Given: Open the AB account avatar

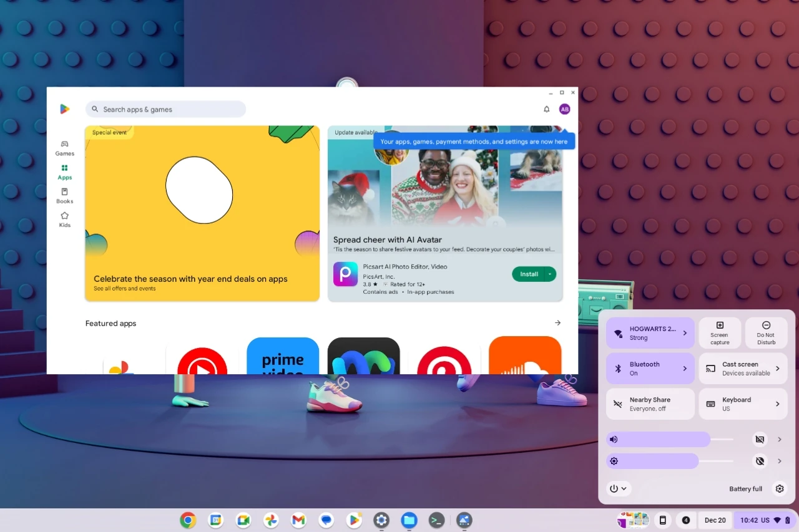Looking at the screenshot, I should (x=564, y=109).
